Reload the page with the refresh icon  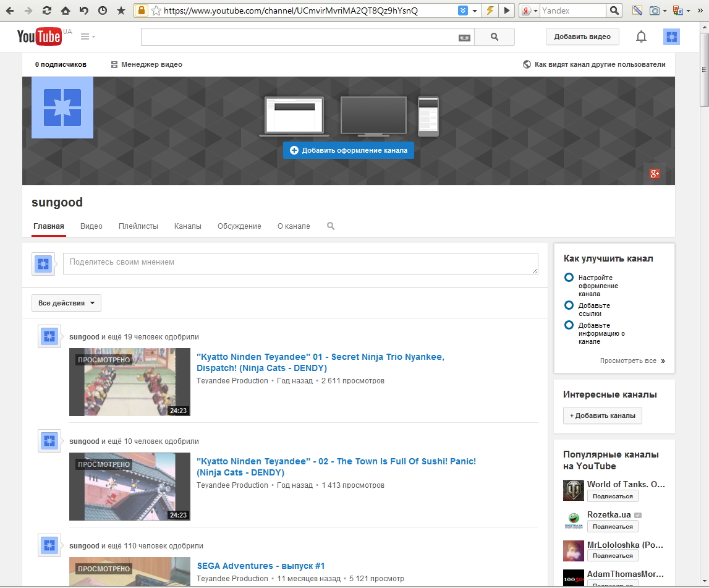(46, 11)
